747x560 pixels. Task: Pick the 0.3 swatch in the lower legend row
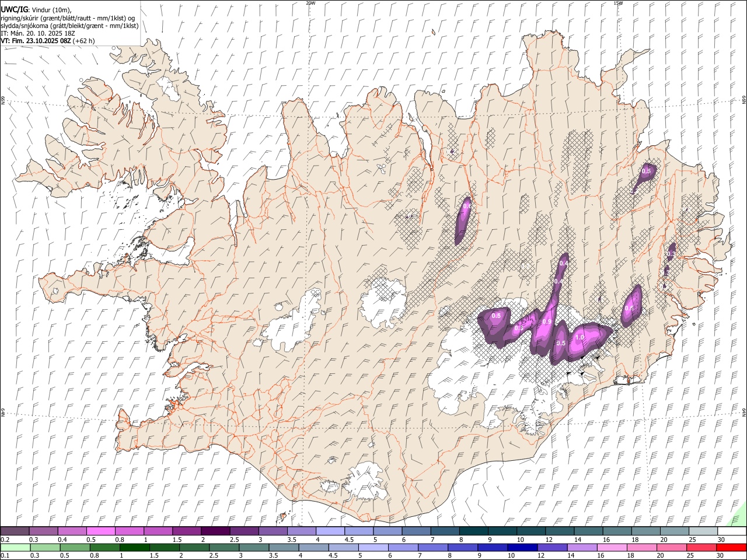(x=45, y=548)
